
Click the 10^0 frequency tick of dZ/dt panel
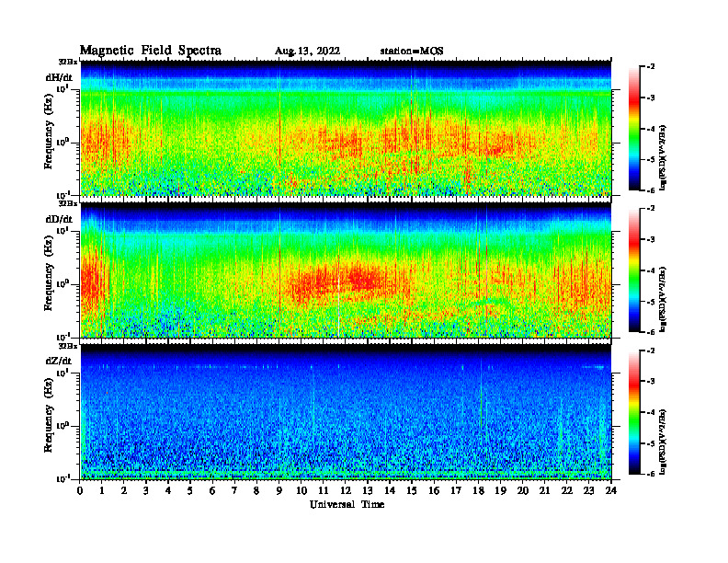coord(63,426)
